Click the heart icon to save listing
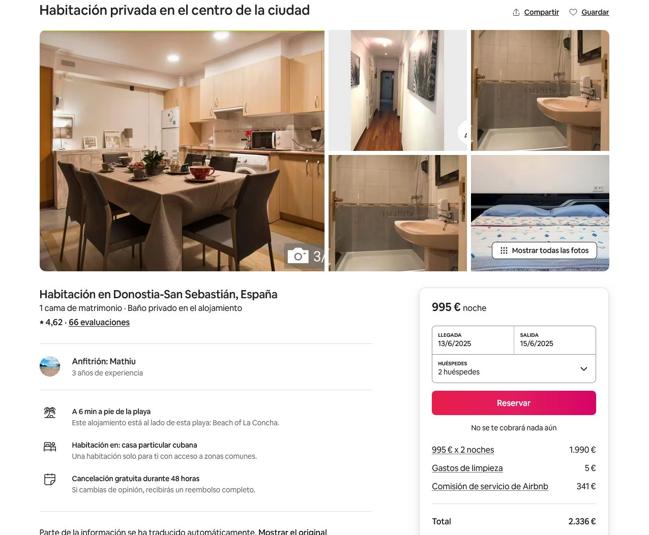This screenshot has width=649, height=535. tap(573, 12)
